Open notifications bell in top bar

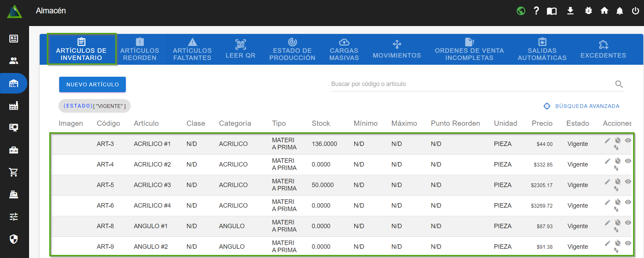[619, 11]
